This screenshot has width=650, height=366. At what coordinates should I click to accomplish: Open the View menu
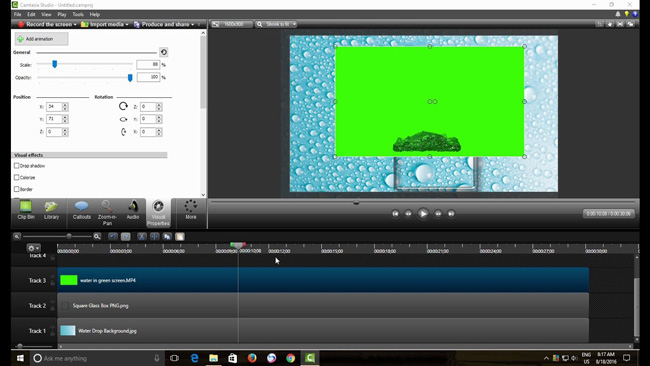click(46, 15)
